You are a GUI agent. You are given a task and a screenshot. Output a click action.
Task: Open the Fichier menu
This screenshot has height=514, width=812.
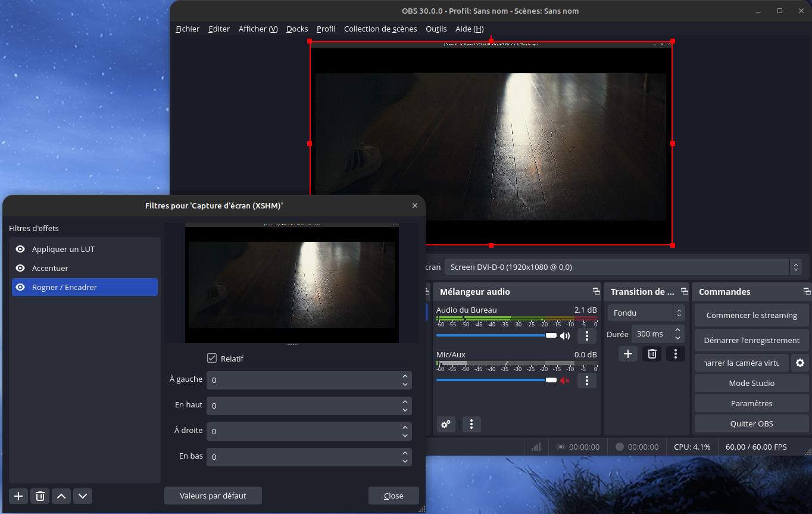point(188,29)
